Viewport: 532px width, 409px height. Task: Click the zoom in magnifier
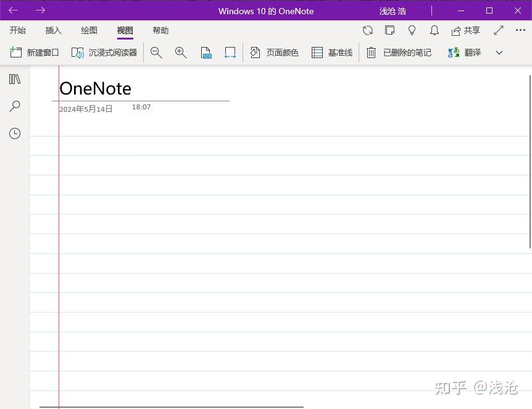[181, 53]
